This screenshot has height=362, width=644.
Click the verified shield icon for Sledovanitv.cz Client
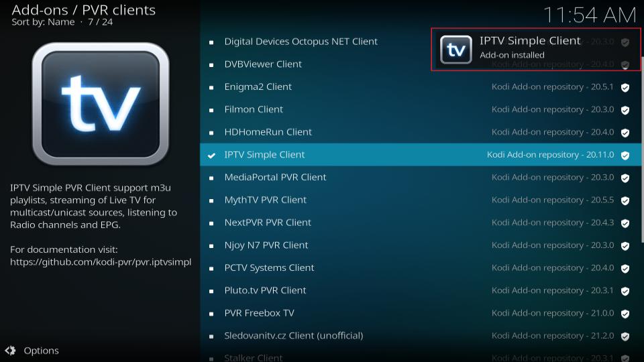[625, 336]
